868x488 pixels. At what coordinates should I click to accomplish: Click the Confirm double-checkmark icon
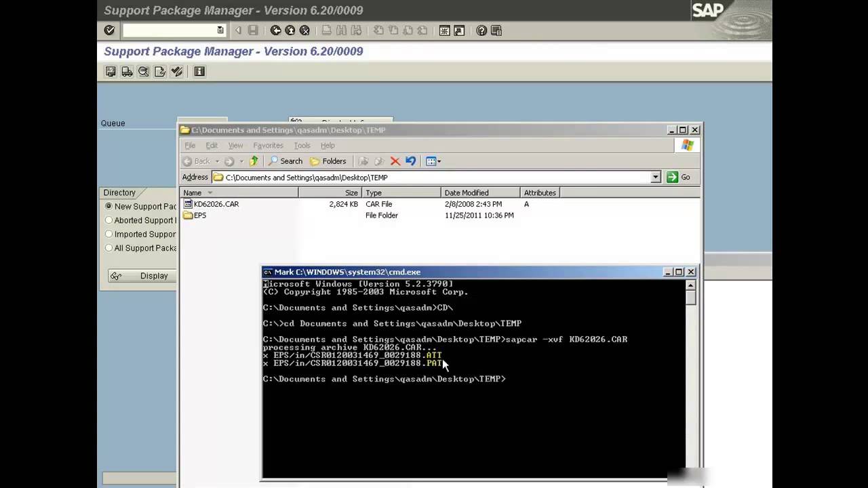coord(176,71)
